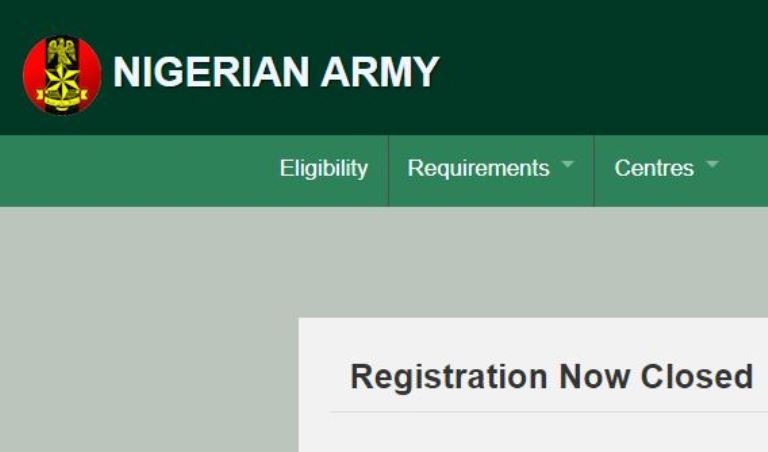The width and height of the screenshot is (768, 452).
Task: Click the yellow scroll ribbon on crest
Action: (62, 97)
